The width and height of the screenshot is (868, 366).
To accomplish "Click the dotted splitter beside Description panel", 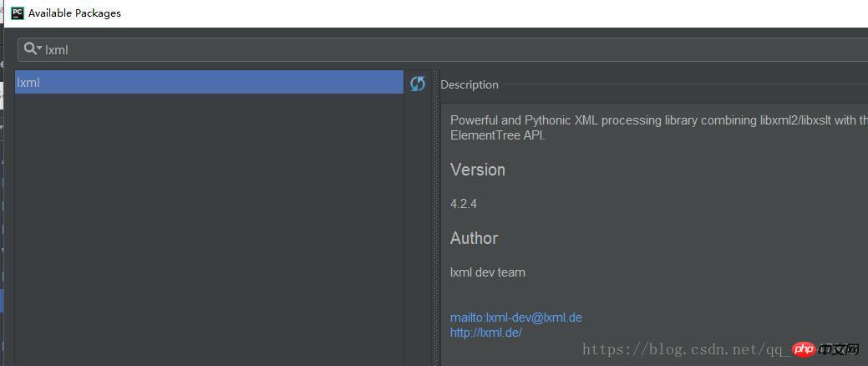I will pyautogui.click(x=436, y=218).
